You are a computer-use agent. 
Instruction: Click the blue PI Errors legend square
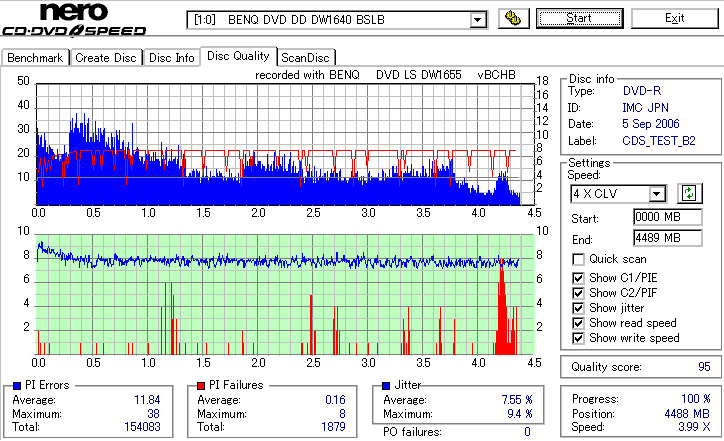point(17,386)
